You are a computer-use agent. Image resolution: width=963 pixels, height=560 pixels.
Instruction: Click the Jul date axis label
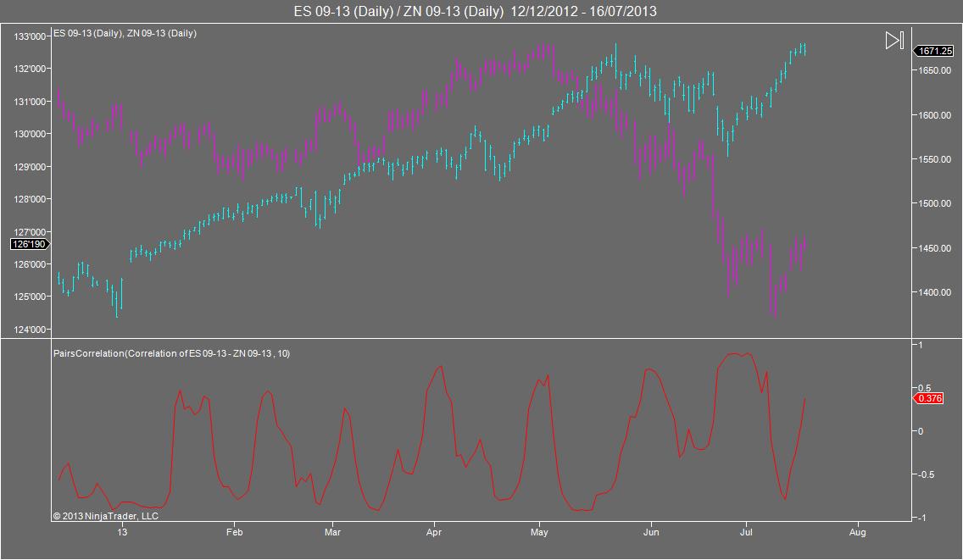(x=746, y=532)
